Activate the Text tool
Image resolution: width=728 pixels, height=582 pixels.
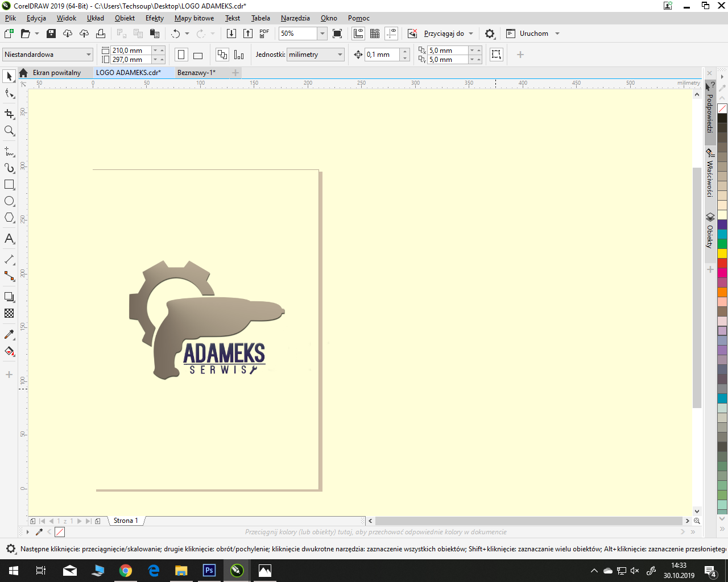click(x=9, y=239)
